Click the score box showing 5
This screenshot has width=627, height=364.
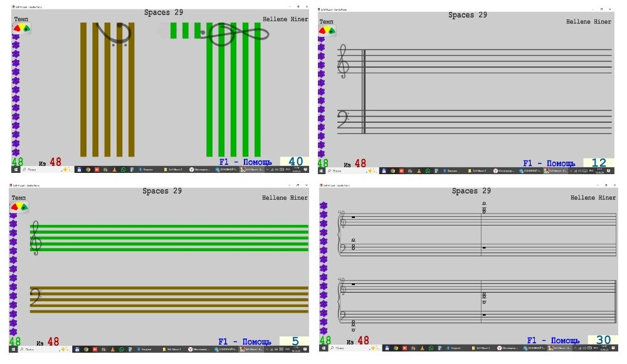click(294, 341)
